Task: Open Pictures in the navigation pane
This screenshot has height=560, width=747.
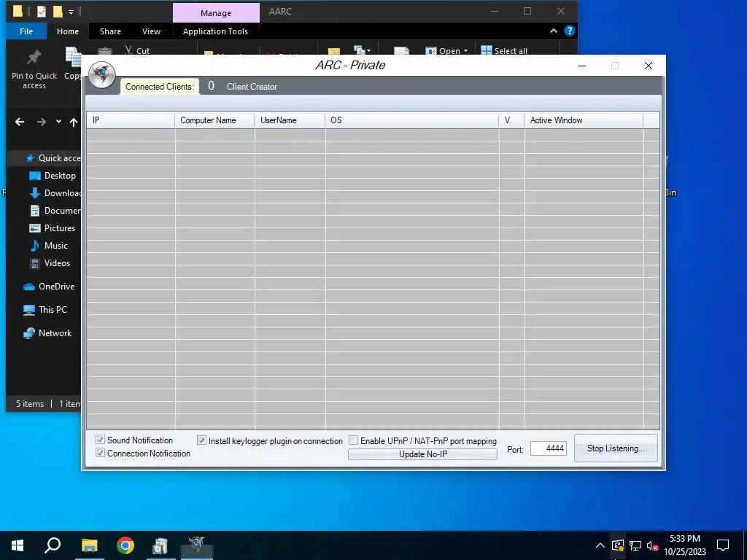Action: click(x=52, y=228)
